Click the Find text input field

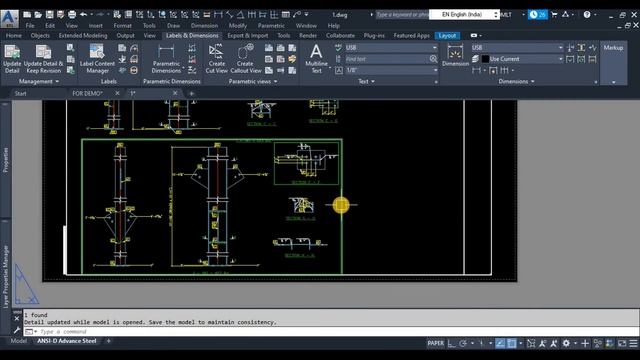coord(387,59)
